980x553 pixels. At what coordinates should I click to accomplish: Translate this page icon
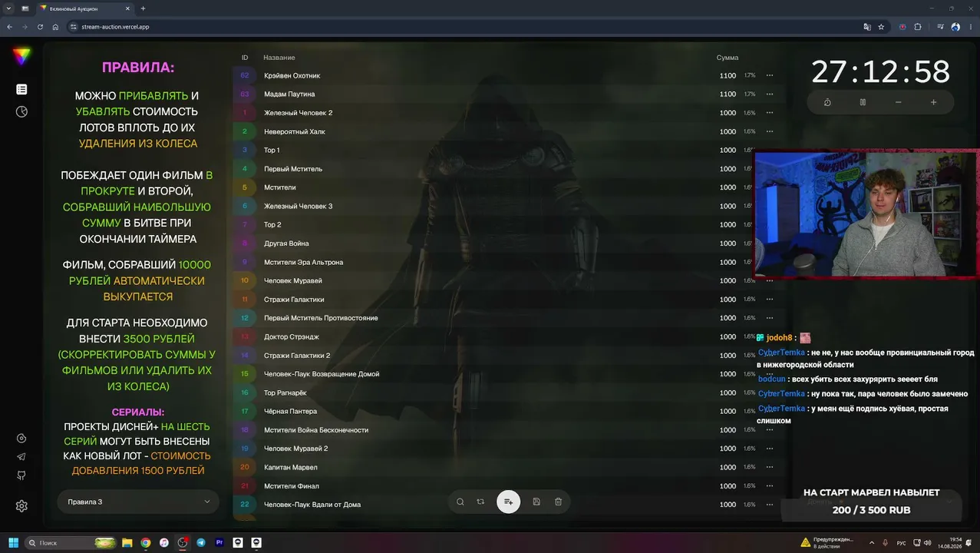(x=867, y=27)
